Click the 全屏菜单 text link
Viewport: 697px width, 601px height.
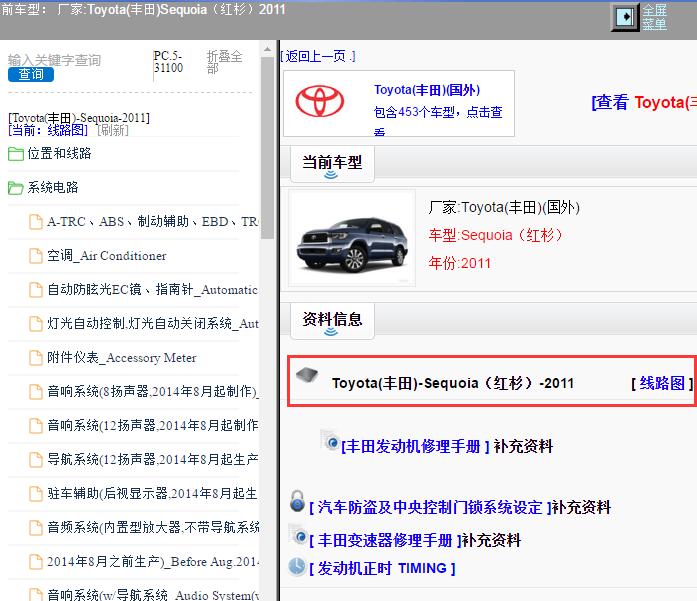pyautogui.click(x=654, y=17)
